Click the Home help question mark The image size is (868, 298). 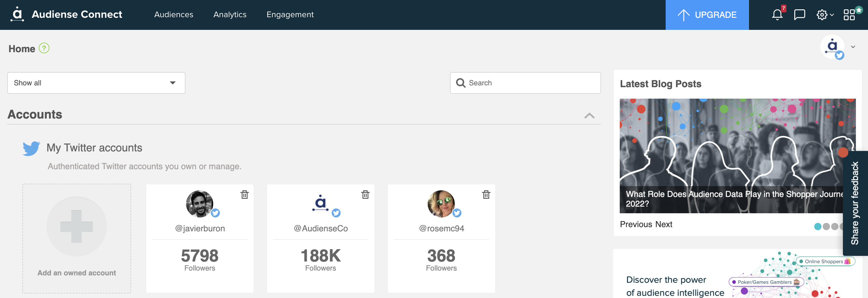(x=44, y=49)
